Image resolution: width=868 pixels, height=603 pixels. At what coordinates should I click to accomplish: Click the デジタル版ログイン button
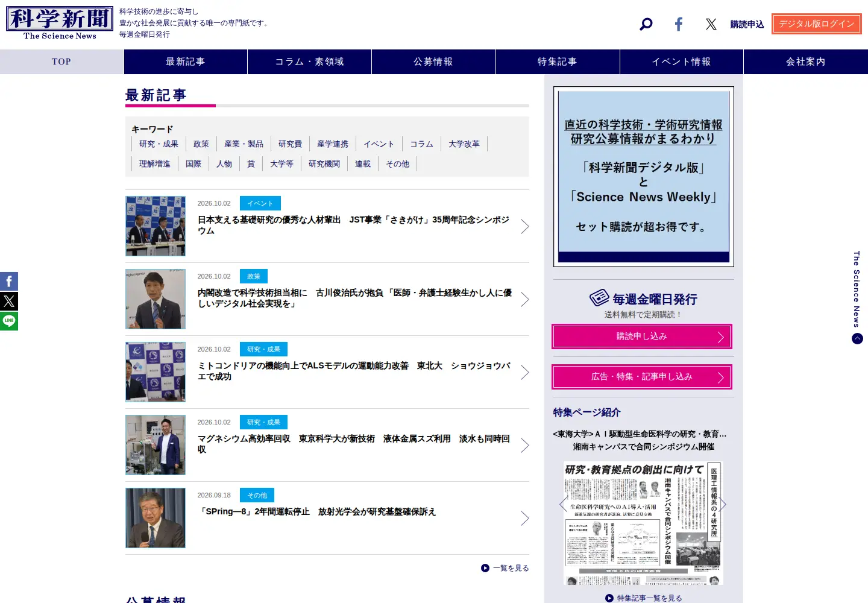[817, 24]
